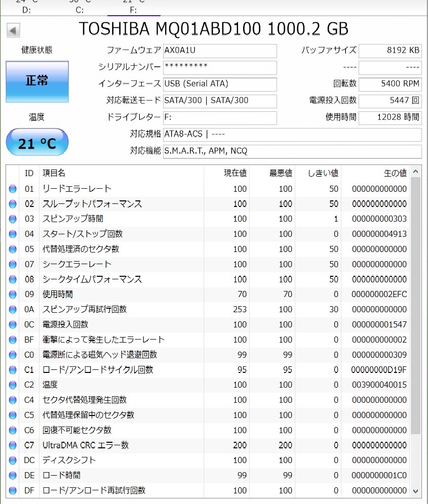Sort by the ID column header

pos(29,173)
